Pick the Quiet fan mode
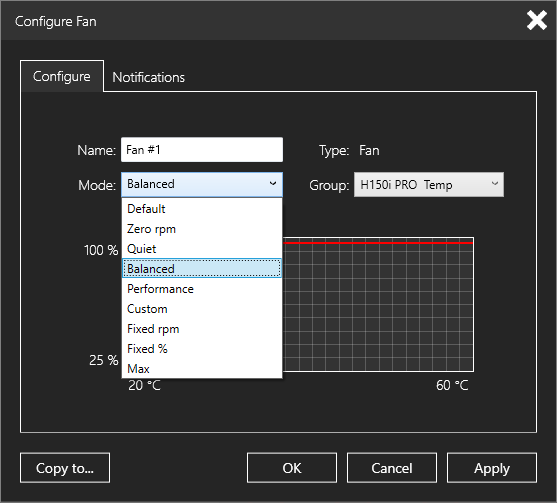 (x=202, y=249)
